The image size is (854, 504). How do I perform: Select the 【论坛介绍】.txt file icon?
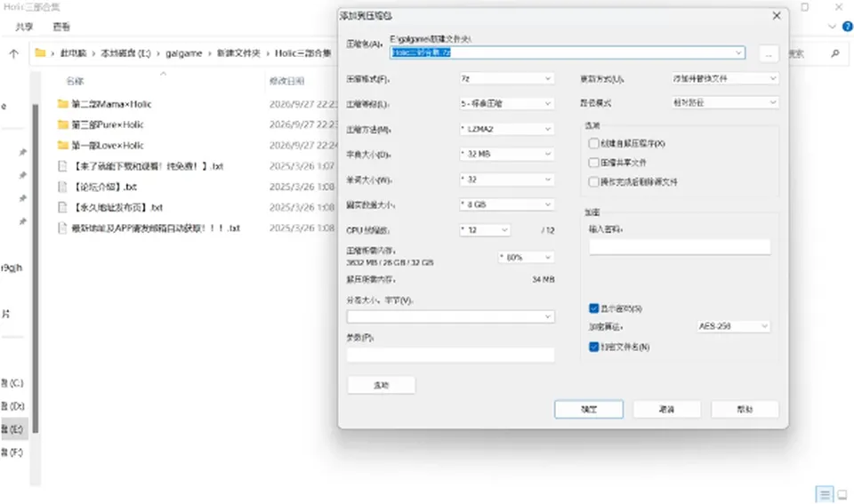(62, 187)
